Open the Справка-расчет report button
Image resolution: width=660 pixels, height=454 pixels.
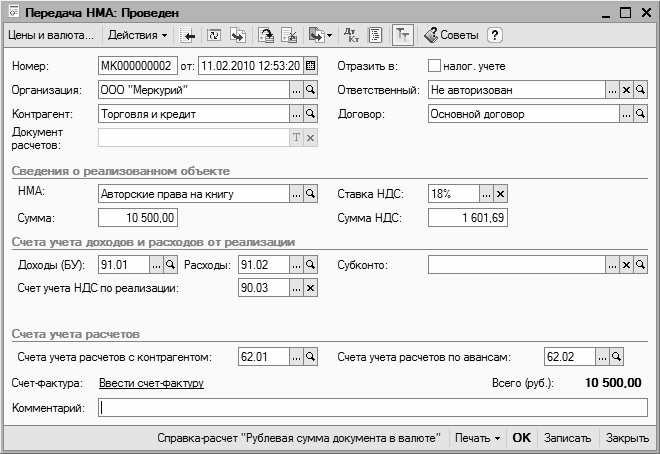(299, 438)
